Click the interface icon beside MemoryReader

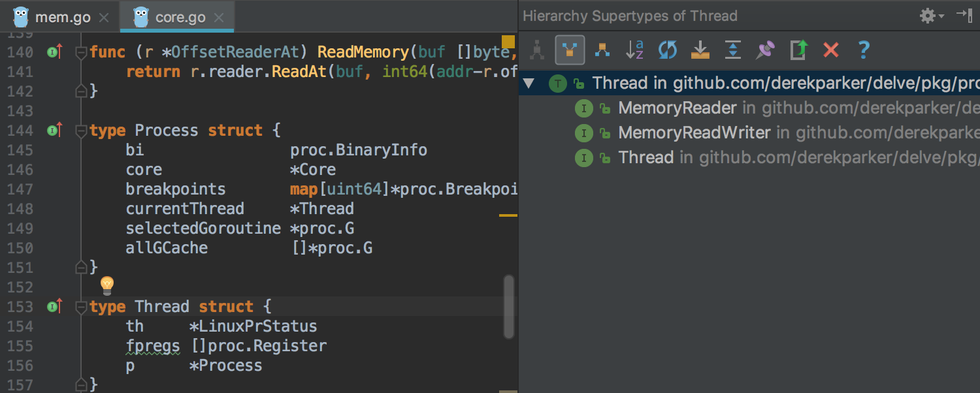(x=583, y=108)
